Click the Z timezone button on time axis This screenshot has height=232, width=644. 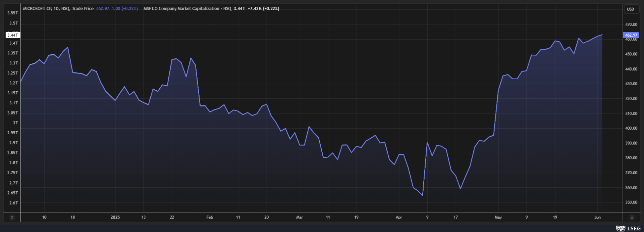coord(12,218)
